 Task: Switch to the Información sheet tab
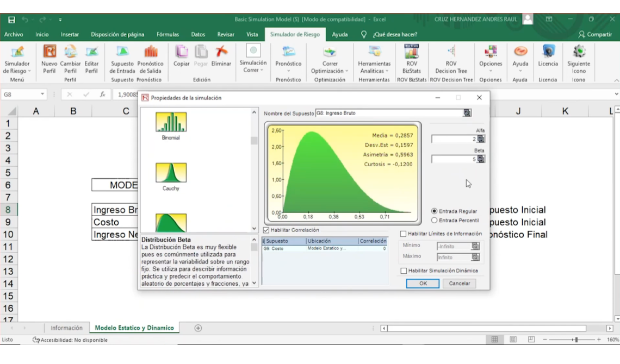pyautogui.click(x=66, y=328)
